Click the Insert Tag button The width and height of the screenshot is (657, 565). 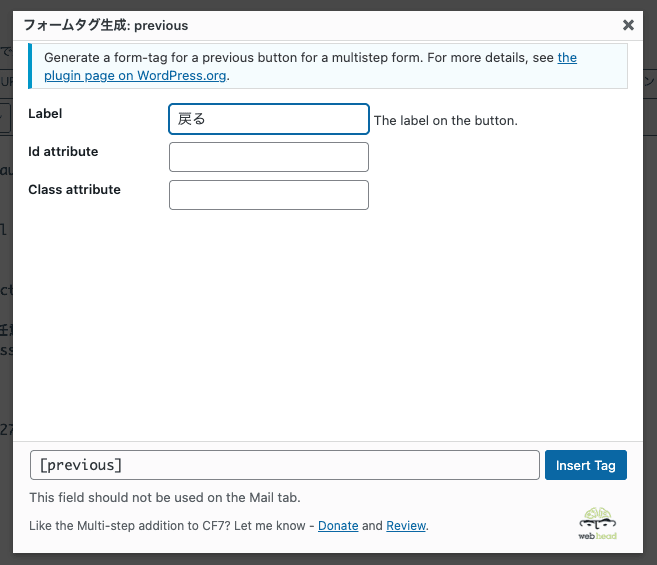click(x=586, y=465)
